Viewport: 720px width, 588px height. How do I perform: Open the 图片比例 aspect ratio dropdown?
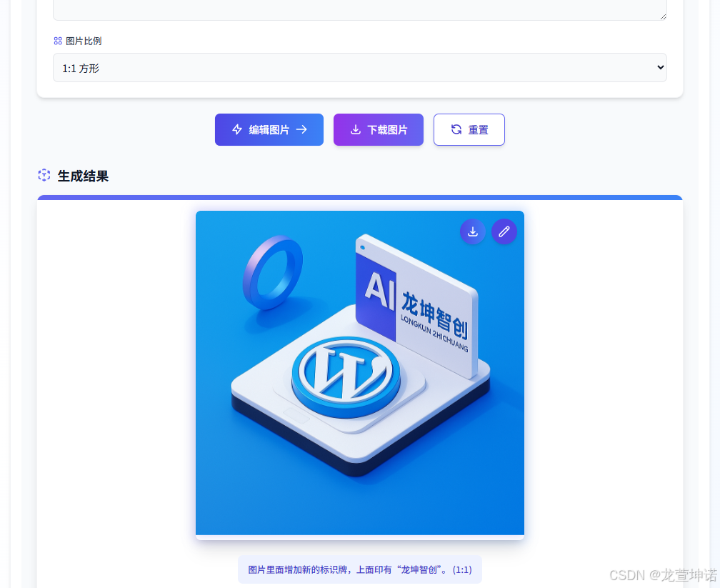point(359,68)
